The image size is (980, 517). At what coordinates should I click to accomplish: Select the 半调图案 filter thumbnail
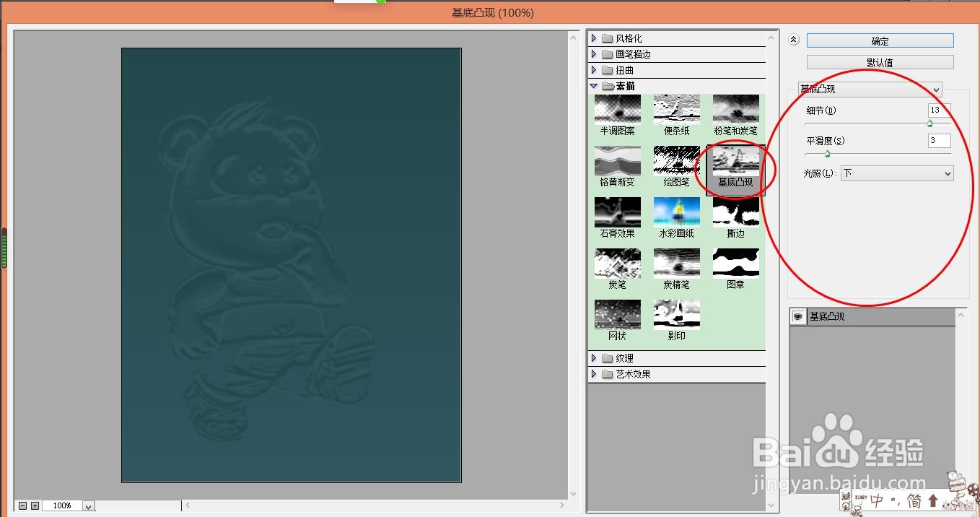(617, 109)
